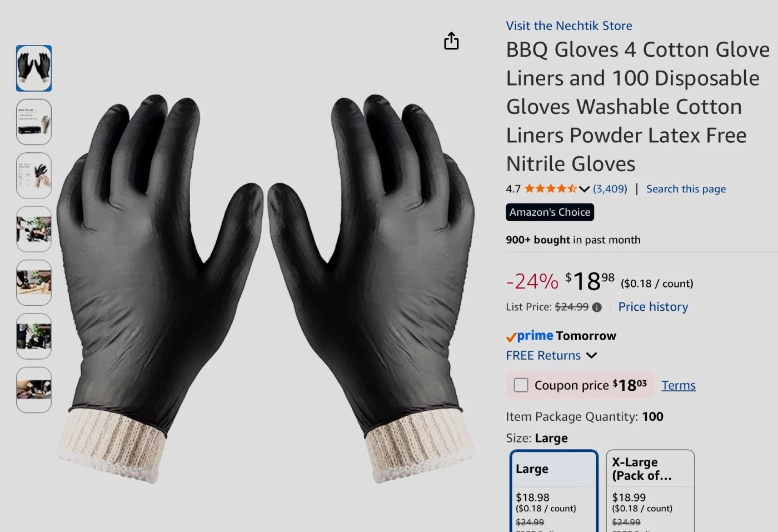Expand the rating breakdown chevron
The width and height of the screenshot is (778, 532).
click(584, 190)
